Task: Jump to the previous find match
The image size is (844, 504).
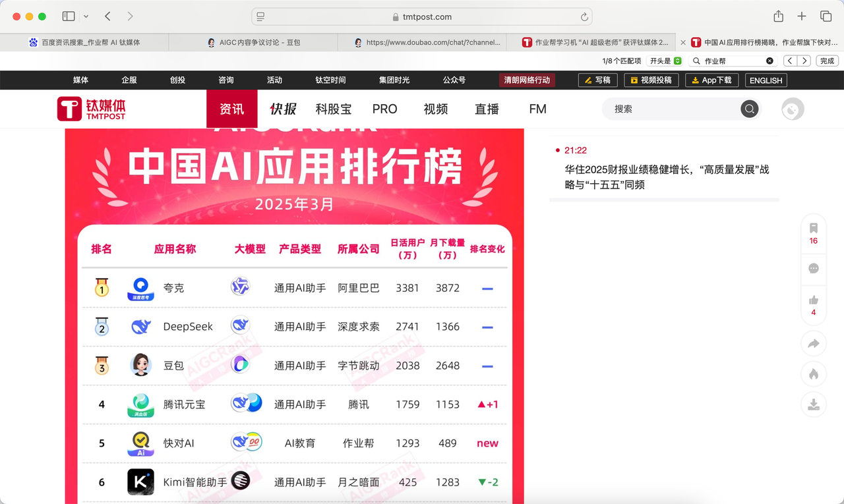Action: coord(790,61)
